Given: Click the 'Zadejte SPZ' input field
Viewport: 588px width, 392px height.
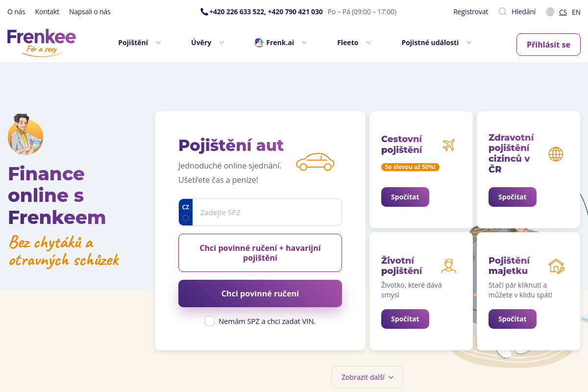Looking at the screenshot, I should [267, 213].
